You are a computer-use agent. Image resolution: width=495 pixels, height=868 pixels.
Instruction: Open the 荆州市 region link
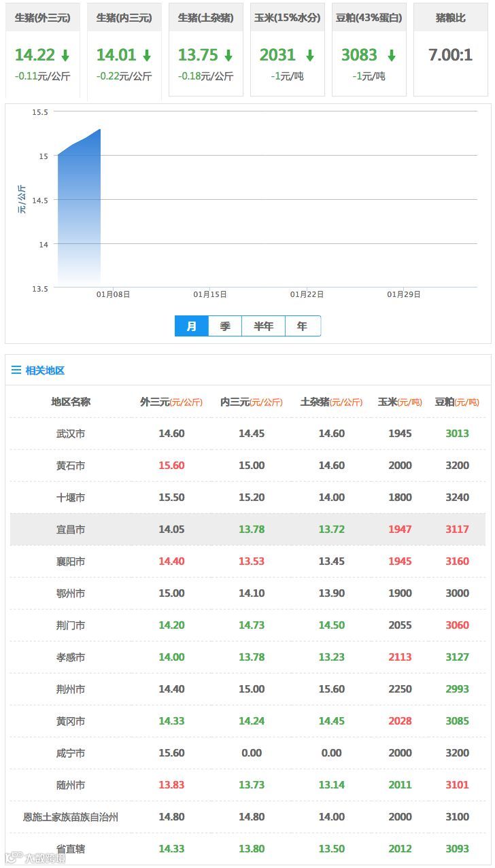pyautogui.click(x=71, y=689)
